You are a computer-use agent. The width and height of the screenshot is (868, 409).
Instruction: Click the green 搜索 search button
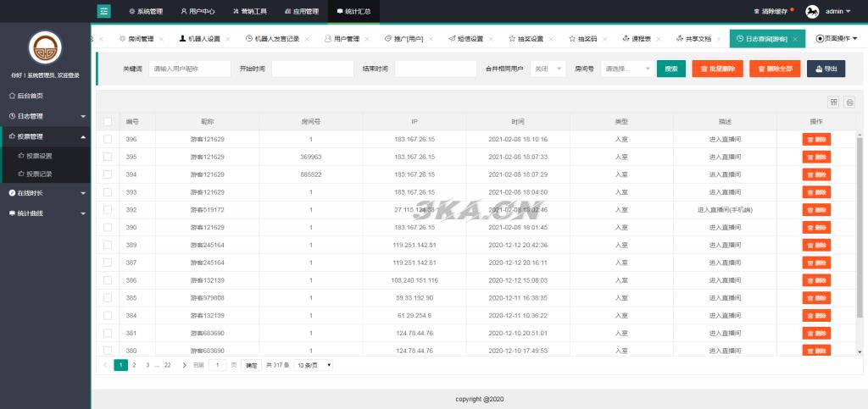point(670,69)
